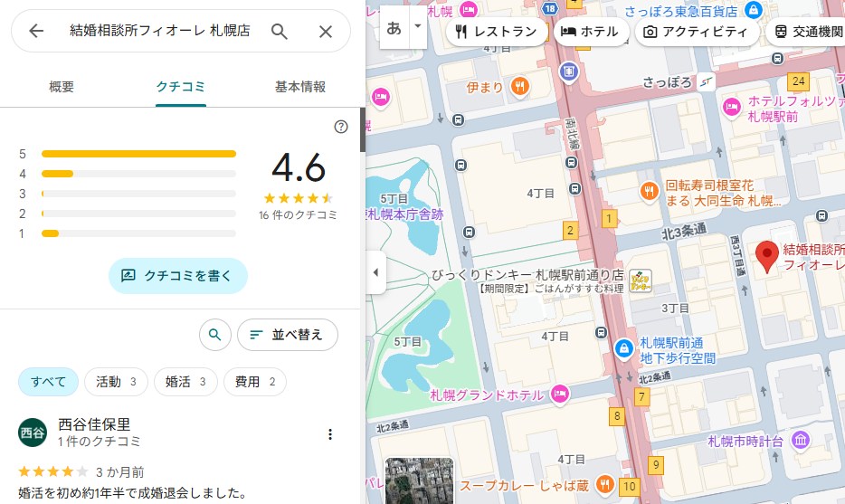Image resolution: width=845 pixels, height=504 pixels.
Task: Click the magnifier search icon in search bar
Action: (280, 32)
